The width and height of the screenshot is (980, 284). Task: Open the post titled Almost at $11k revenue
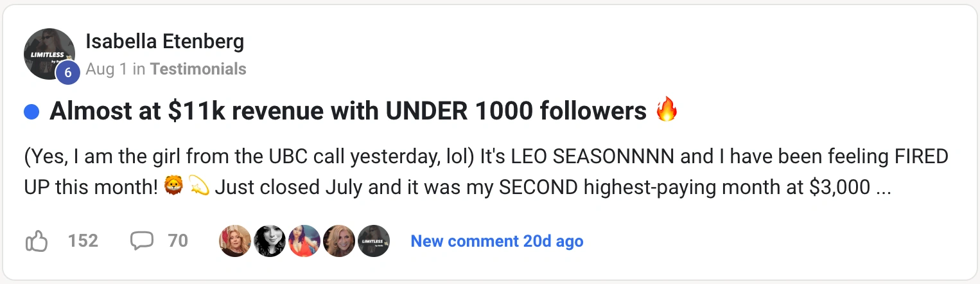pyautogui.click(x=347, y=112)
